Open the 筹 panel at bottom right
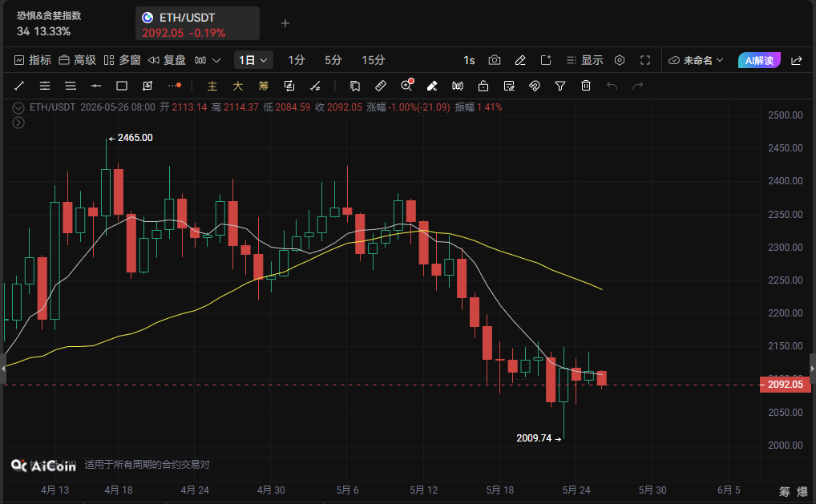Image resolution: width=816 pixels, height=504 pixels. tap(784, 491)
